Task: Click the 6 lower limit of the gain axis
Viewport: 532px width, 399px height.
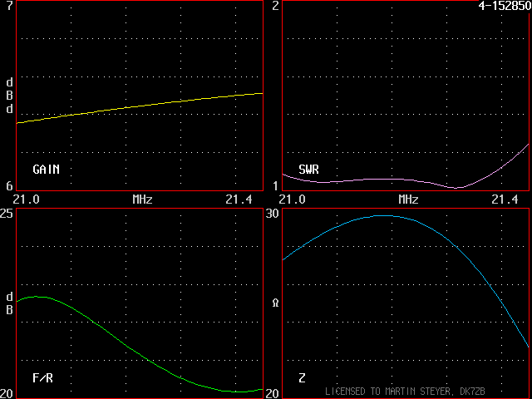Action: (9, 185)
